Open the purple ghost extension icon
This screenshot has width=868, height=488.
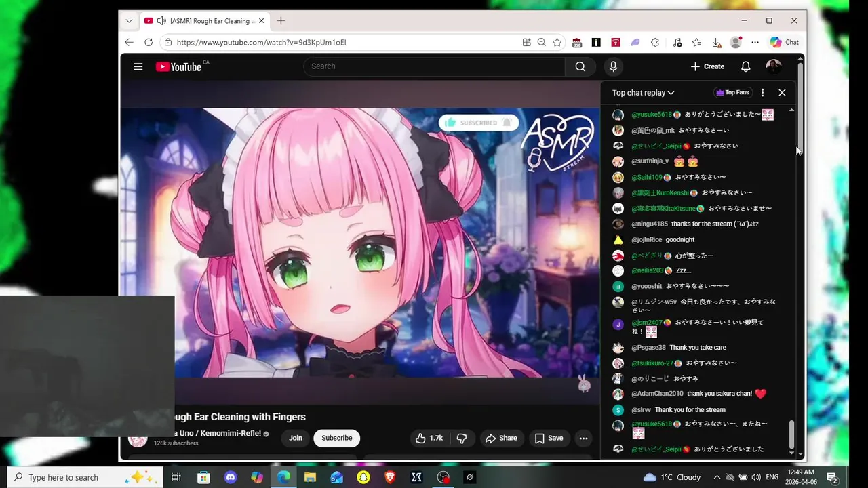coord(635,42)
